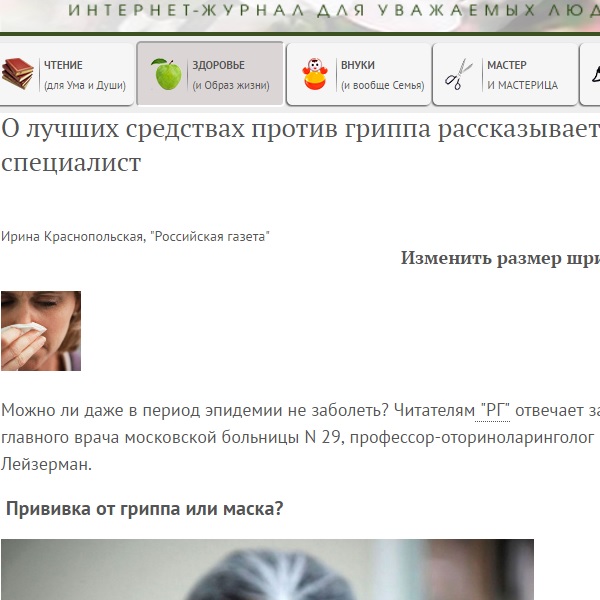Open the ЧТЕНИЕ (для Ума и Души) section
Screen dimensions: 600x600
[x=67, y=74]
